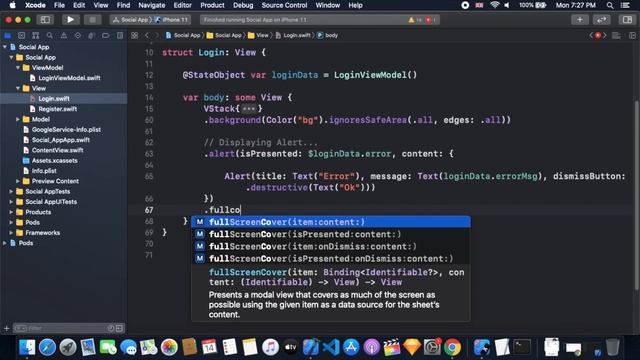Expand the Social AppUITests folder

point(11,202)
